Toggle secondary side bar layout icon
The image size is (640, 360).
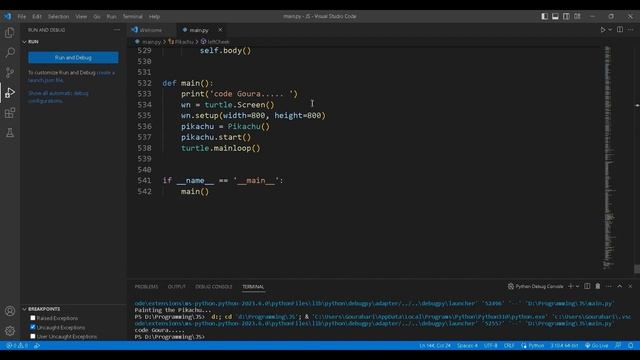[566, 16]
